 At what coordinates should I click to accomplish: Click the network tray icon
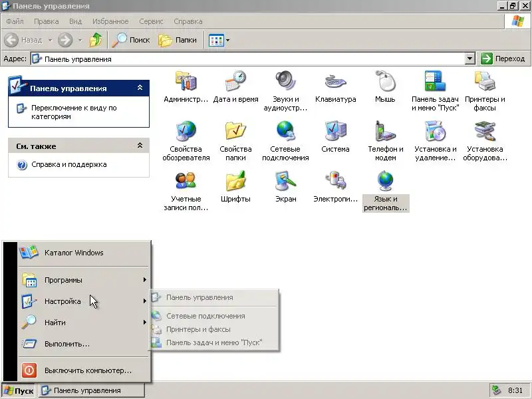click(497, 390)
